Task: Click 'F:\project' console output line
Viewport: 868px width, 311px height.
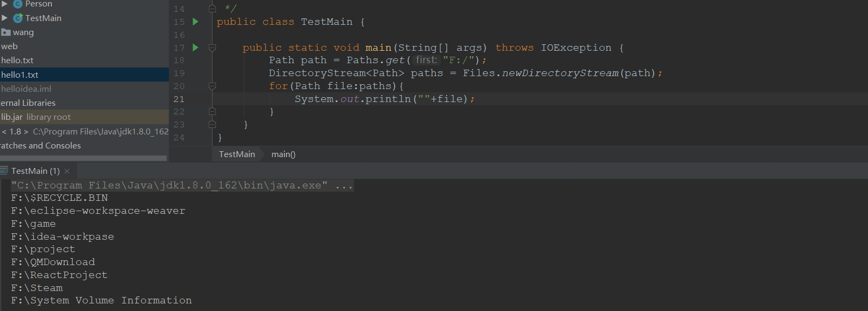Action: pyautogui.click(x=43, y=249)
